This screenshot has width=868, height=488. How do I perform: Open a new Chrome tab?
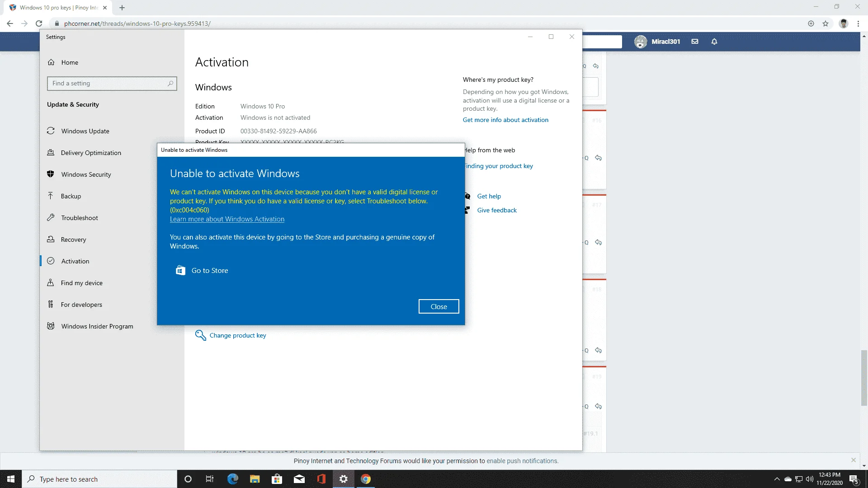coord(122,8)
